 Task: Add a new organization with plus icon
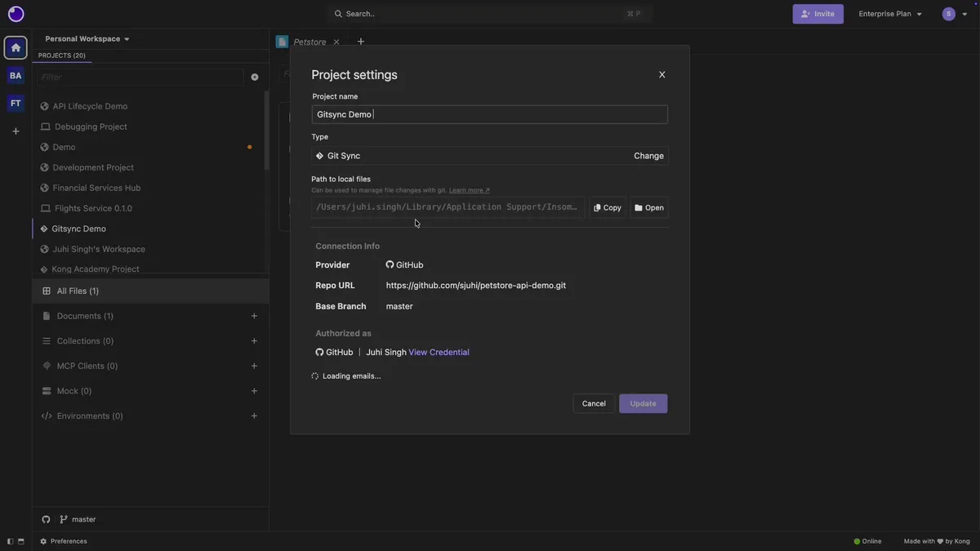[16, 131]
